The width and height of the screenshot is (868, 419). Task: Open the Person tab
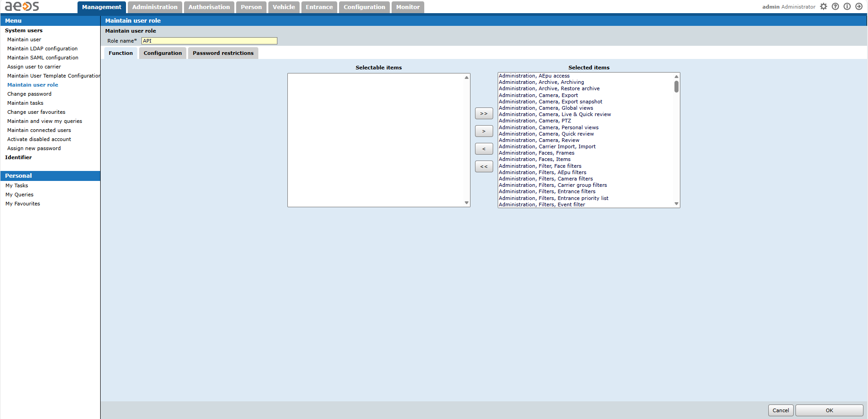tap(251, 7)
